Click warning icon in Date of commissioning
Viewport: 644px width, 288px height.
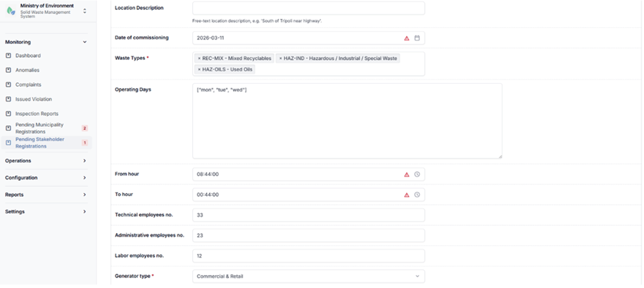[406, 38]
